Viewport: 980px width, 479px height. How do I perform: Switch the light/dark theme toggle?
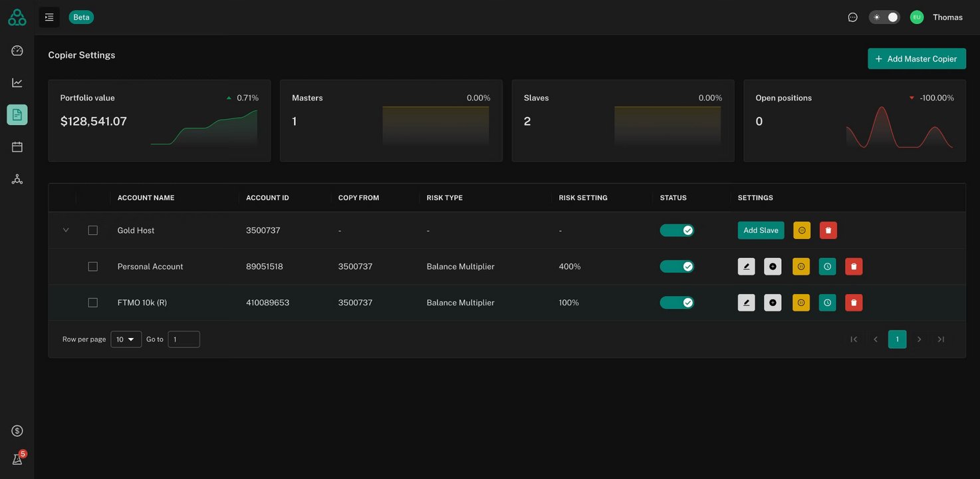[884, 17]
